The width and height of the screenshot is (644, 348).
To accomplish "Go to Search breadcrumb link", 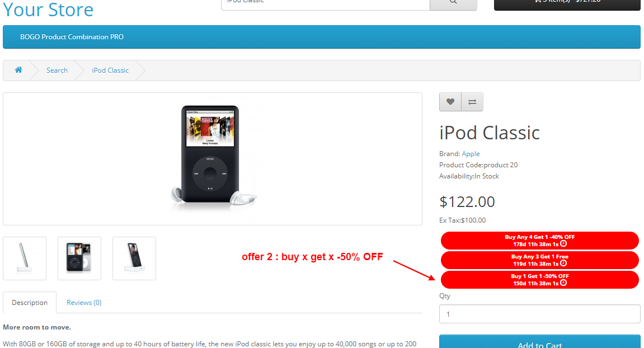I will click(x=57, y=70).
